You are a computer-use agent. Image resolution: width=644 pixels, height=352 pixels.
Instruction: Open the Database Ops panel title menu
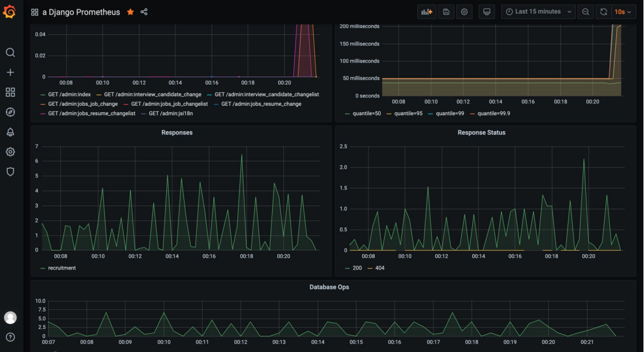click(329, 287)
